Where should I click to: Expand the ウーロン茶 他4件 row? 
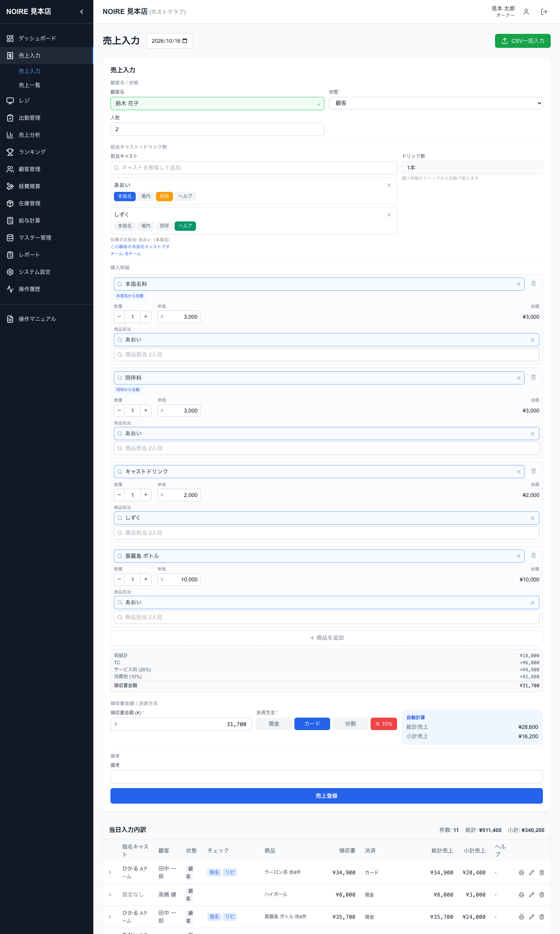110,873
